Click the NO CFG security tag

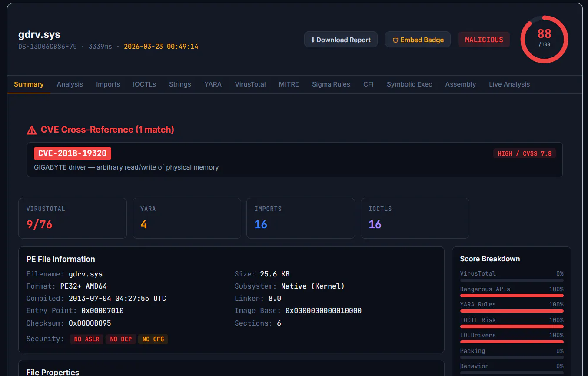[x=153, y=339]
